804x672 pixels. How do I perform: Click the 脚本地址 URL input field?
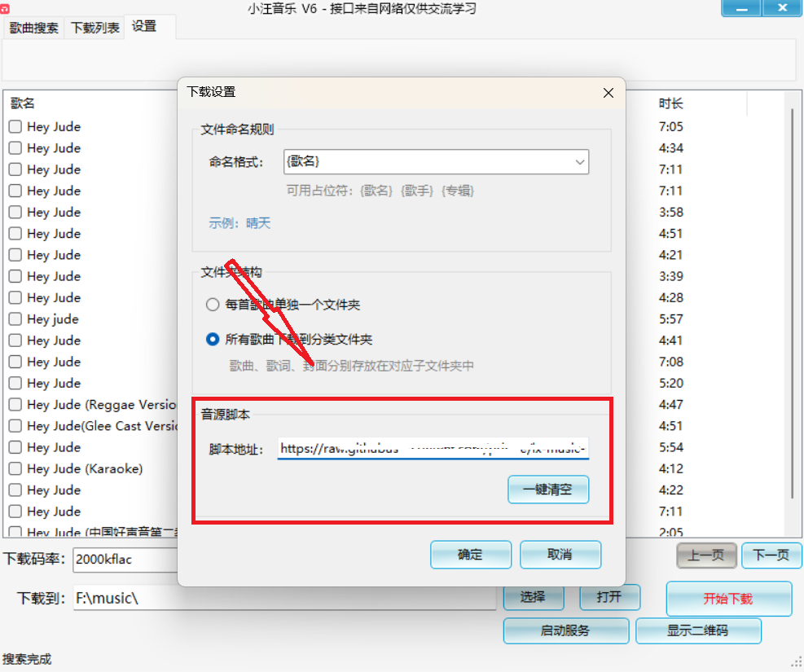coord(433,449)
